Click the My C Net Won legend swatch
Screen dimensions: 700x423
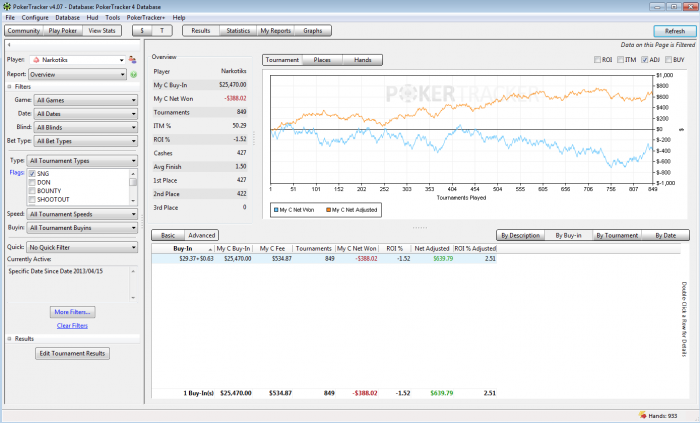(x=276, y=210)
